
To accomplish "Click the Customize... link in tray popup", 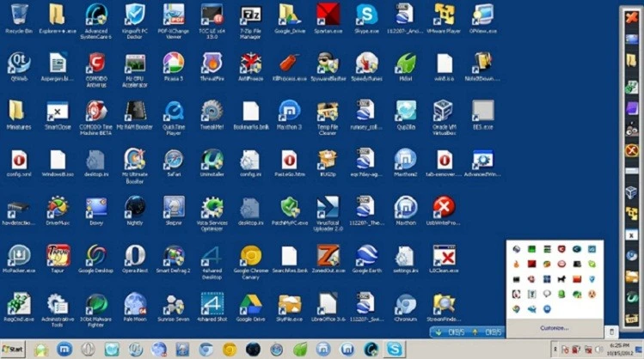I will click(554, 328).
